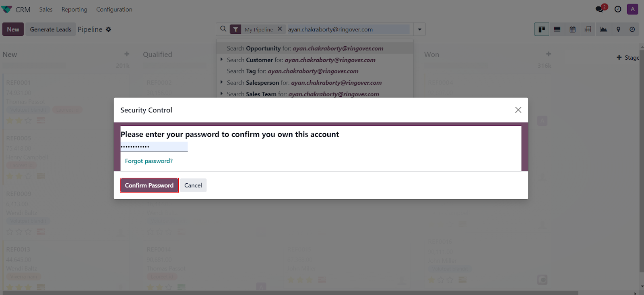Viewport: 644px width, 295px height.
Task: Expand the Search Customer suggestion
Action: [222, 60]
